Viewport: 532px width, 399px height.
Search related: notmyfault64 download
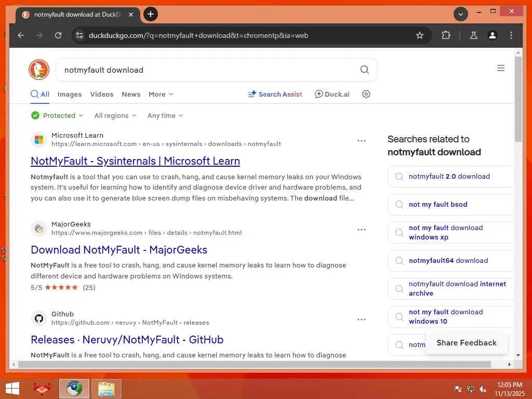pos(450,261)
